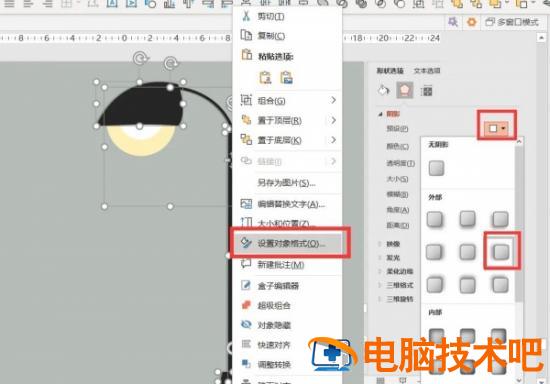Image resolution: width=550 pixels, height=384 pixels.
Task: Select the 无阴影 no shadow preset
Action: 436,168
